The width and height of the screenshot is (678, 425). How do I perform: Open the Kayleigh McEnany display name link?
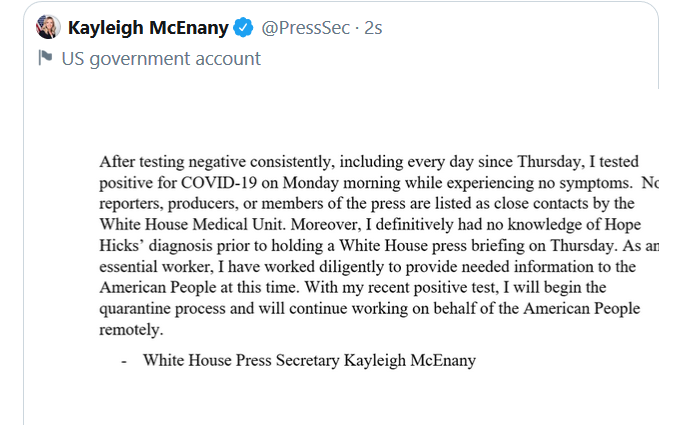[148, 28]
